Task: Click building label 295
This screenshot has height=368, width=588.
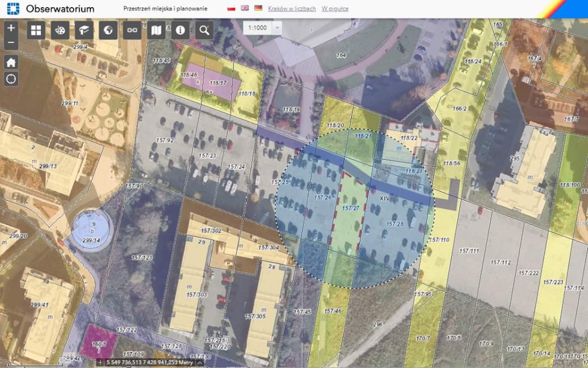Action: [x=515, y=159]
